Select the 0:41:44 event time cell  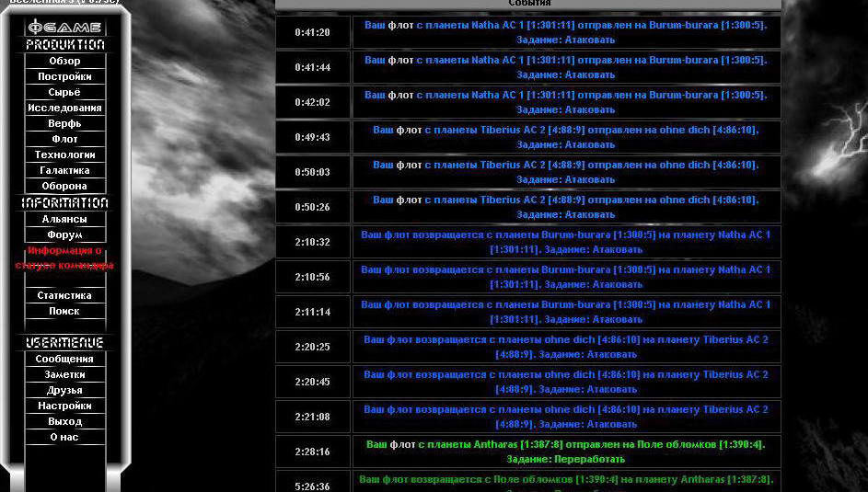click(x=313, y=67)
